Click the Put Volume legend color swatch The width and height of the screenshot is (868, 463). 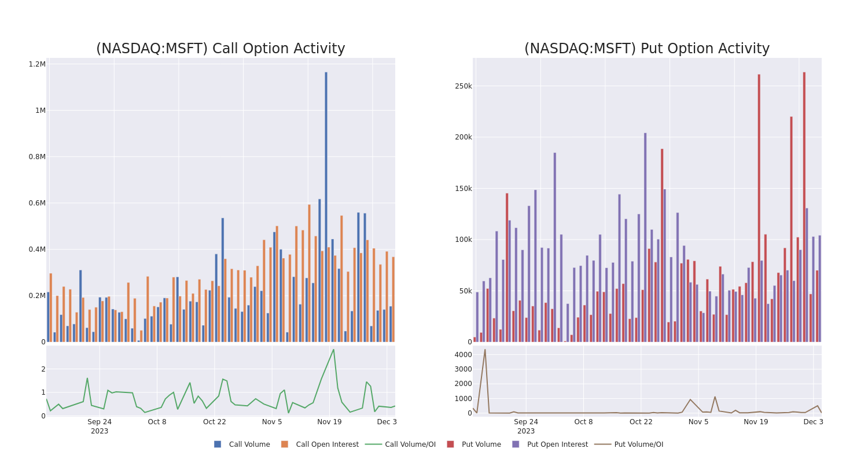450,444
